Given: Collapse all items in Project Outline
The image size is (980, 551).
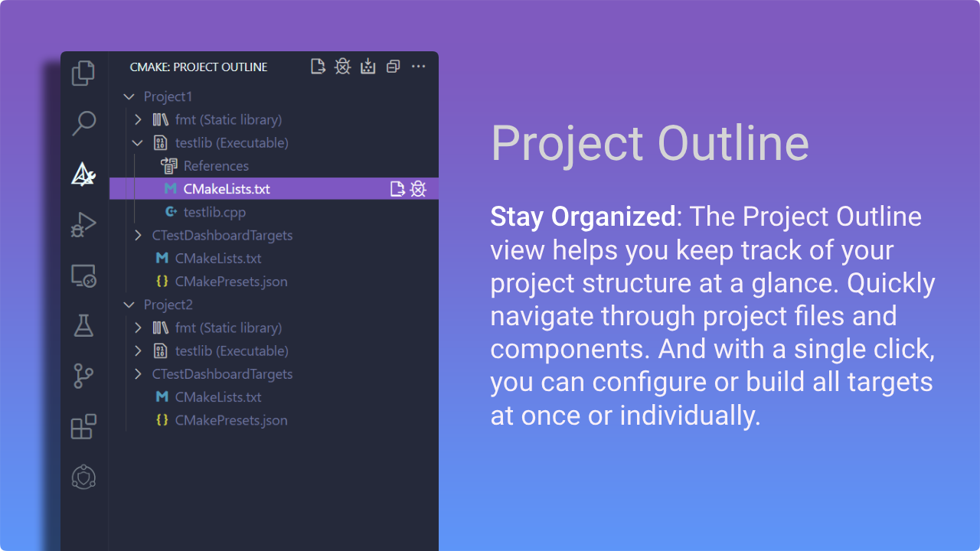Looking at the screenshot, I should pos(393,67).
